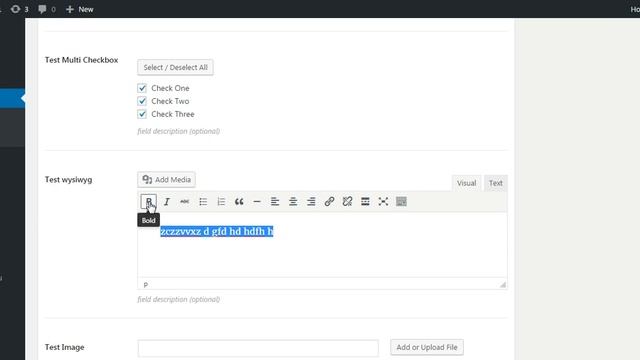Uncheck the Check Three checkbox
640x360 pixels.
coord(142,114)
